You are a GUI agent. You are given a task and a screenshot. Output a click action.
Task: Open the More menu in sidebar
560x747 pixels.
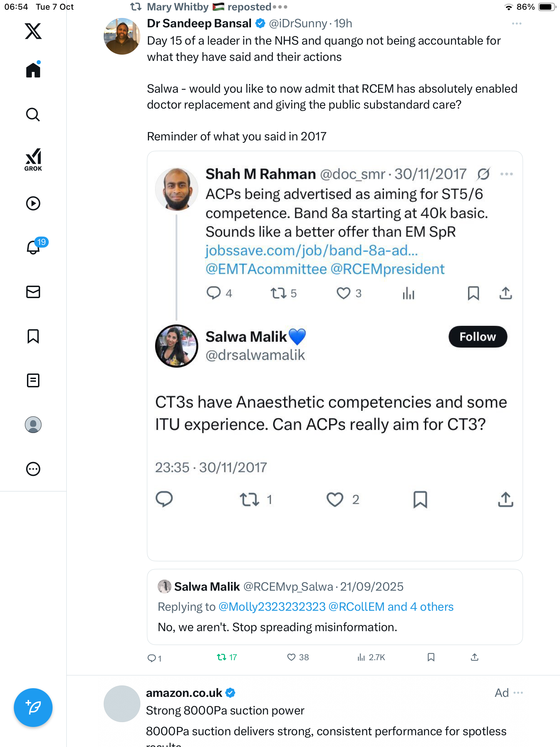pyautogui.click(x=33, y=469)
